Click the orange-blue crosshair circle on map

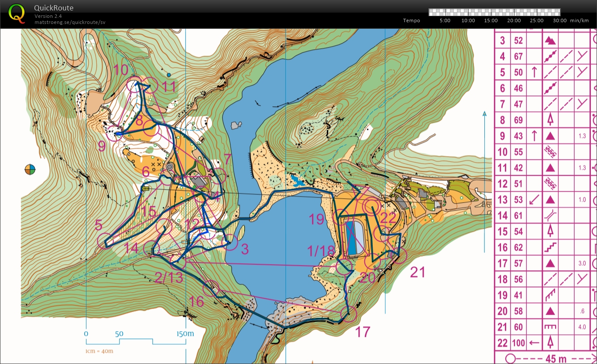30,170
